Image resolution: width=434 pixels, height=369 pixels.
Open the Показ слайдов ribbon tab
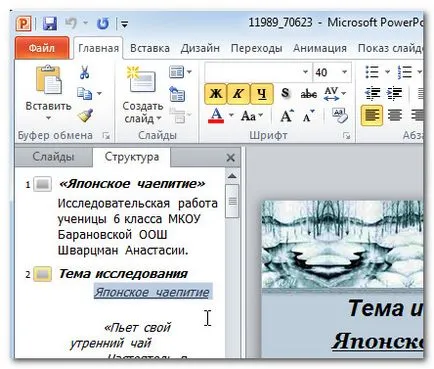click(390, 48)
